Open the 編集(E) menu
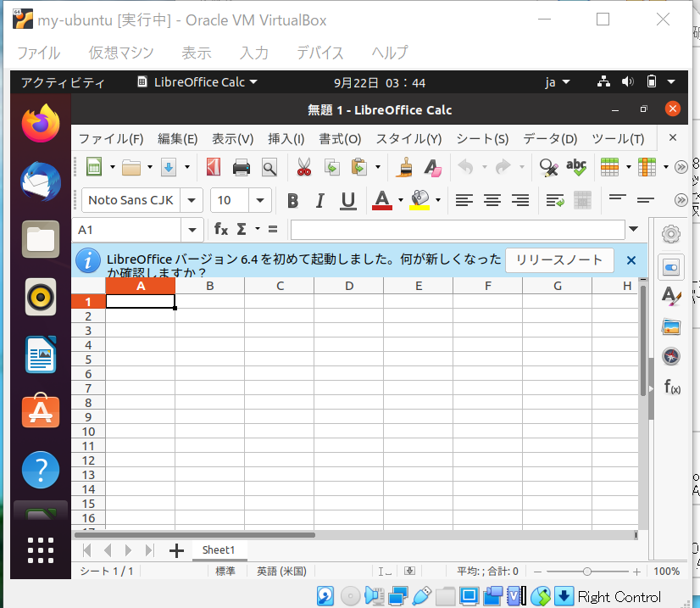Screen dimensions: 700x608 point(177,139)
